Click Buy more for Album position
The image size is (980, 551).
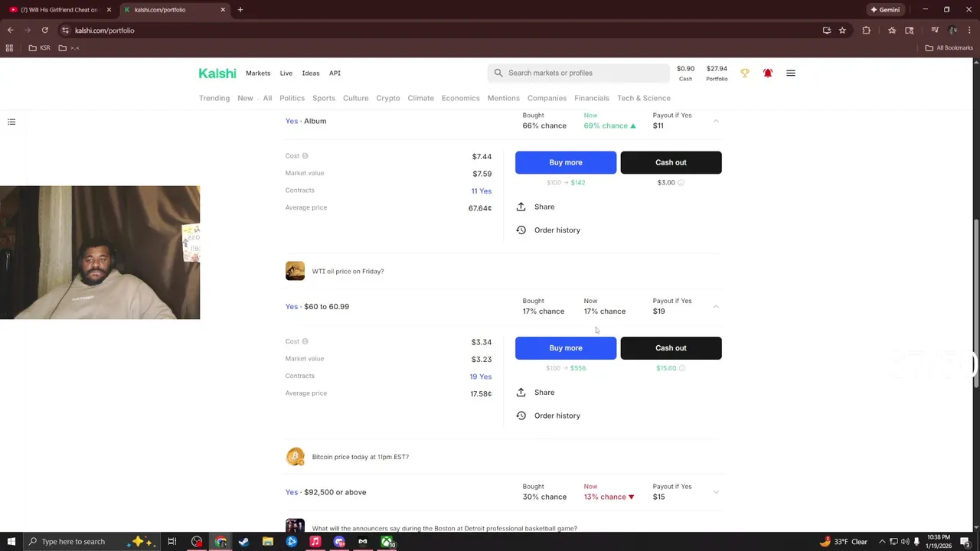(566, 162)
